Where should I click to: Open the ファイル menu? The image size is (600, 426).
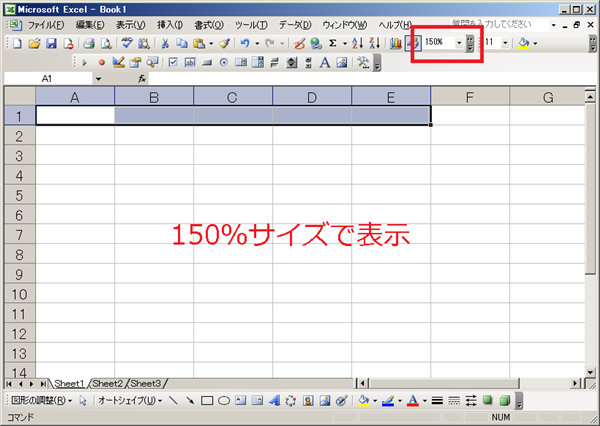(46, 25)
